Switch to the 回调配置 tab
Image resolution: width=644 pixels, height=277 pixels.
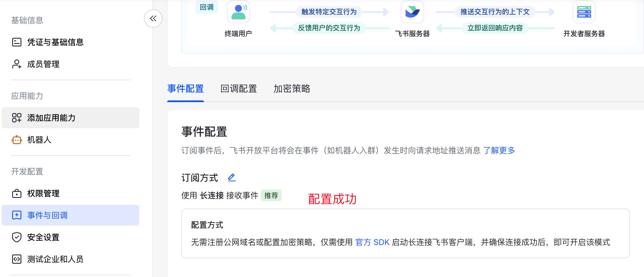point(238,89)
